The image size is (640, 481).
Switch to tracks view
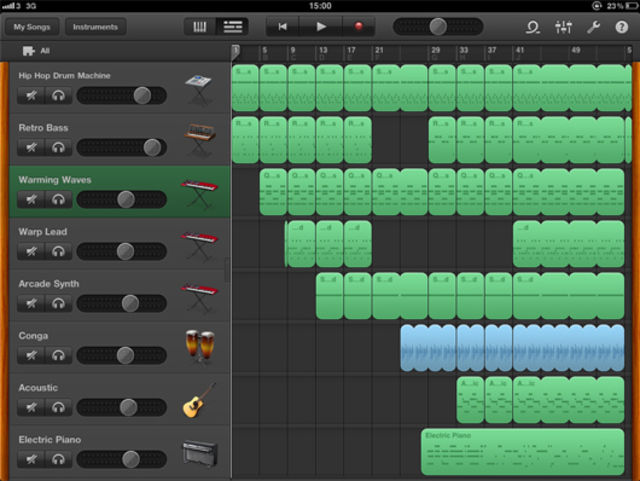(x=233, y=27)
